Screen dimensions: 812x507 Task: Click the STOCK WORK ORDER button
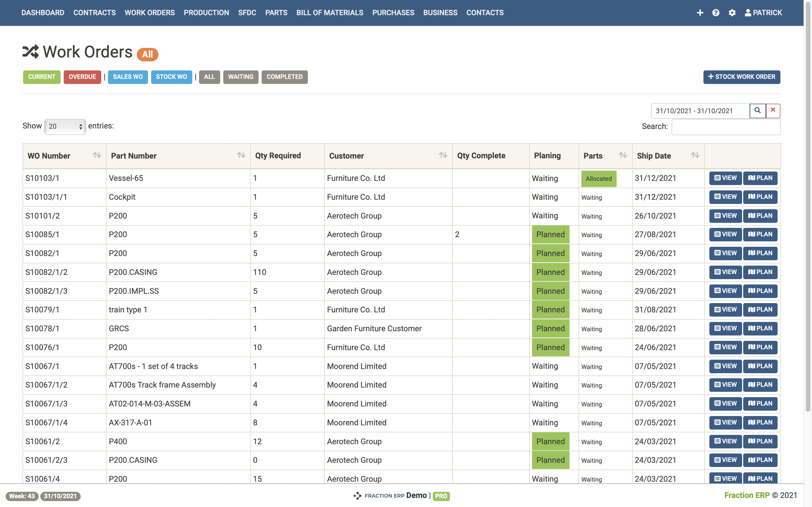742,77
